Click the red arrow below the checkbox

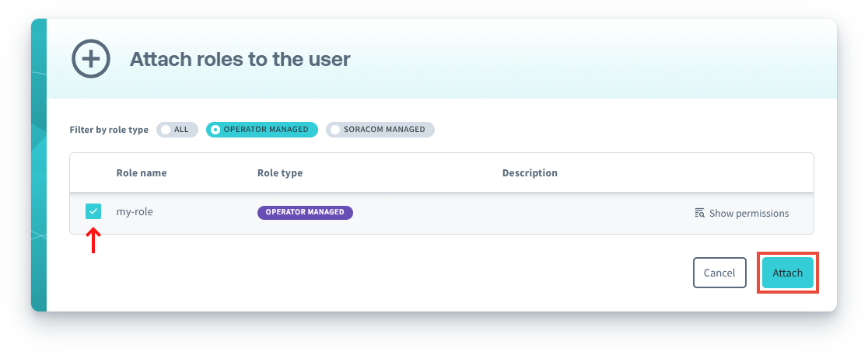point(93,241)
